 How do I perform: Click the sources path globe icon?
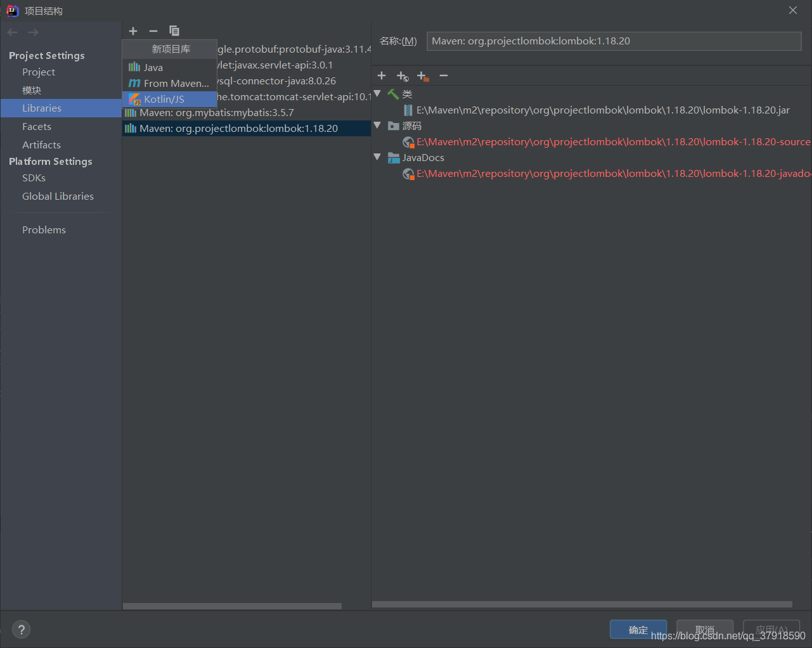[409, 142]
